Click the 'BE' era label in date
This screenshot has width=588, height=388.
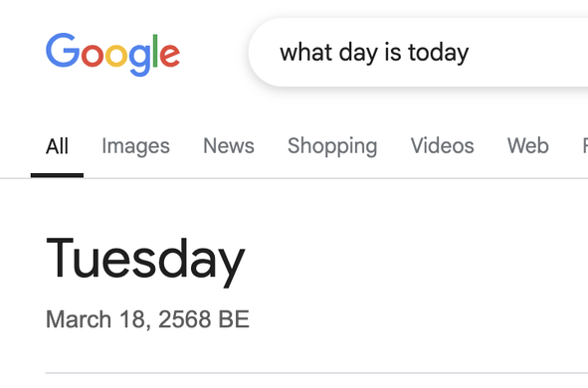(x=234, y=319)
